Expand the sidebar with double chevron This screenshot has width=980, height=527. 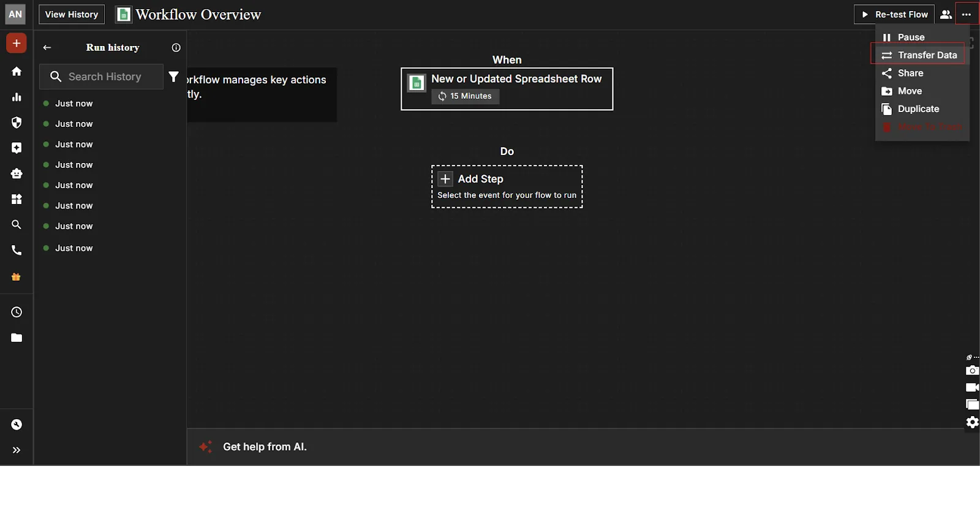point(17,450)
